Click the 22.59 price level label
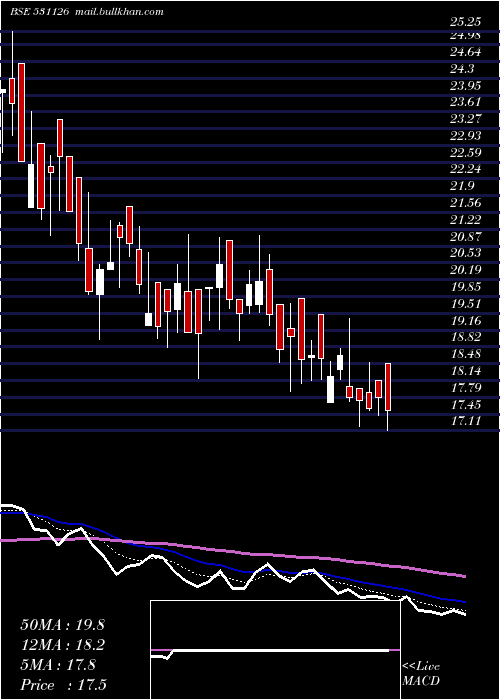 tap(467, 153)
